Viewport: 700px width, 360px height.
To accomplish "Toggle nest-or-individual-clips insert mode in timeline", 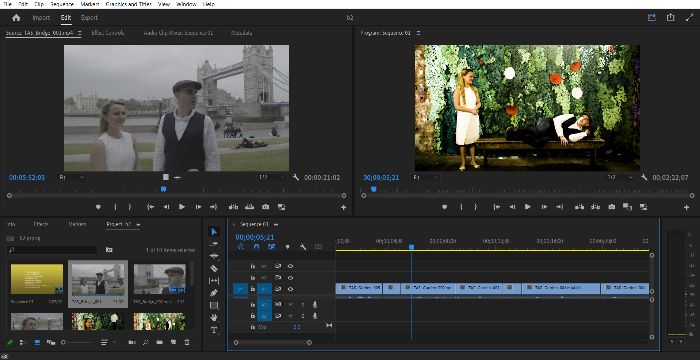I will pos(241,247).
